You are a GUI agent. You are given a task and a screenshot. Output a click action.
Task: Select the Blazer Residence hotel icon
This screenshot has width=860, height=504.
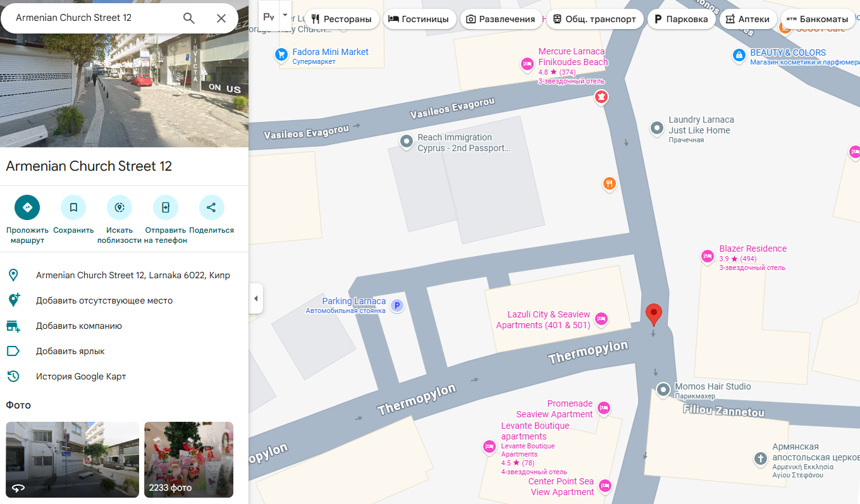(708, 256)
